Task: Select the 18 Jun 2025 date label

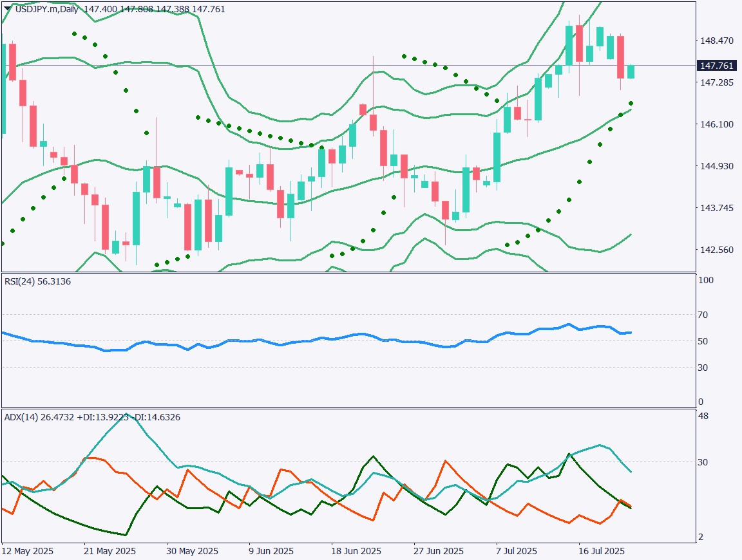Action: (x=356, y=552)
